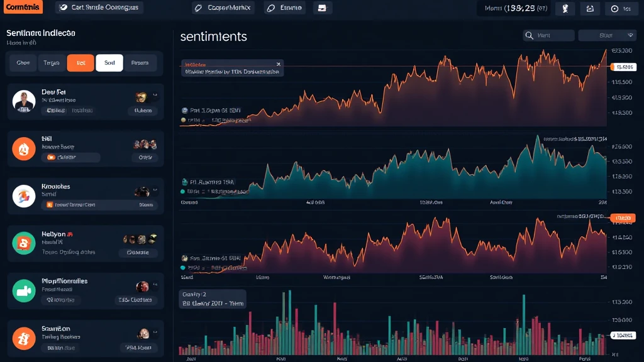This screenshot has height=362, width=644.
Task: Select the orange highlighted filter pill in sidebar
Action: [x=80, y=63]
